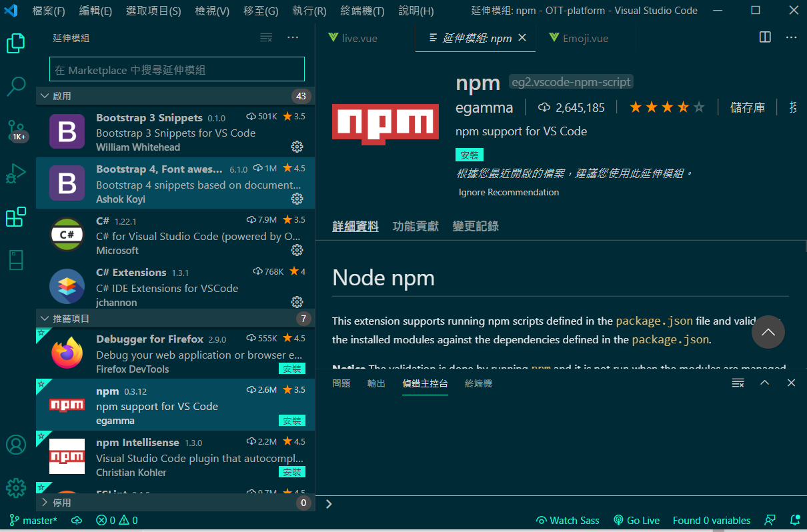Open the 編輯(E) menu
The image size is (807, 532).
coord(95,11)
